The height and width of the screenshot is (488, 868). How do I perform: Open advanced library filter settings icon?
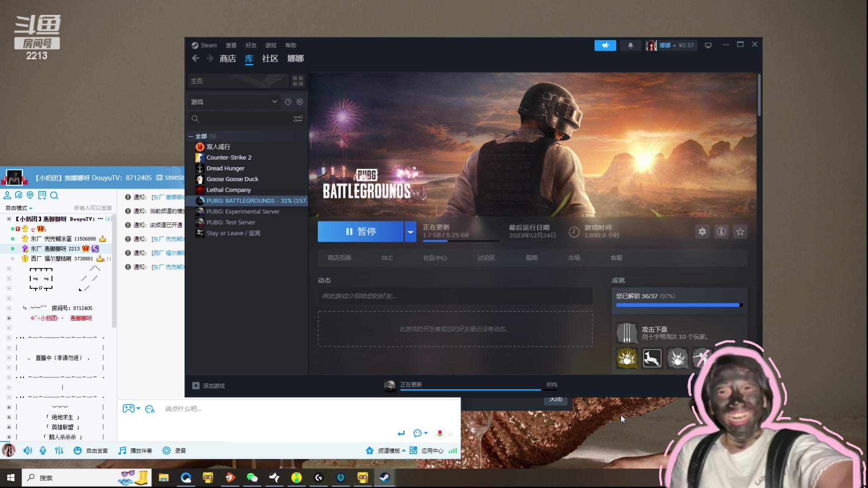[298, 119]
